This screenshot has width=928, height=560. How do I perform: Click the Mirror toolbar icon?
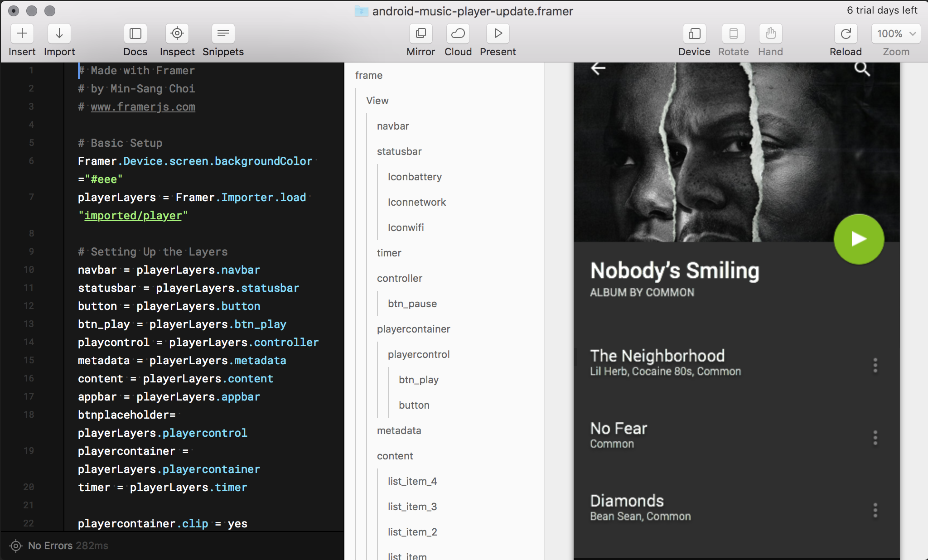[x=420, y=34]
